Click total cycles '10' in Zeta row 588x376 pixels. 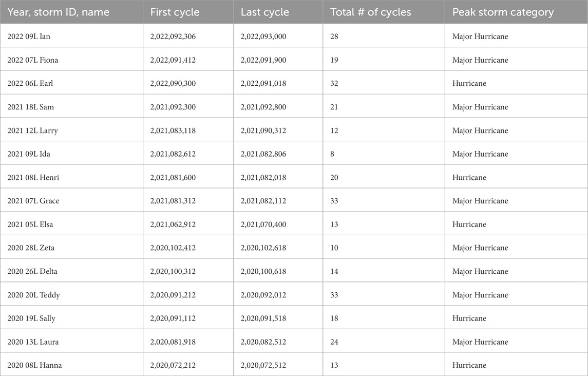tap(334, 248)
